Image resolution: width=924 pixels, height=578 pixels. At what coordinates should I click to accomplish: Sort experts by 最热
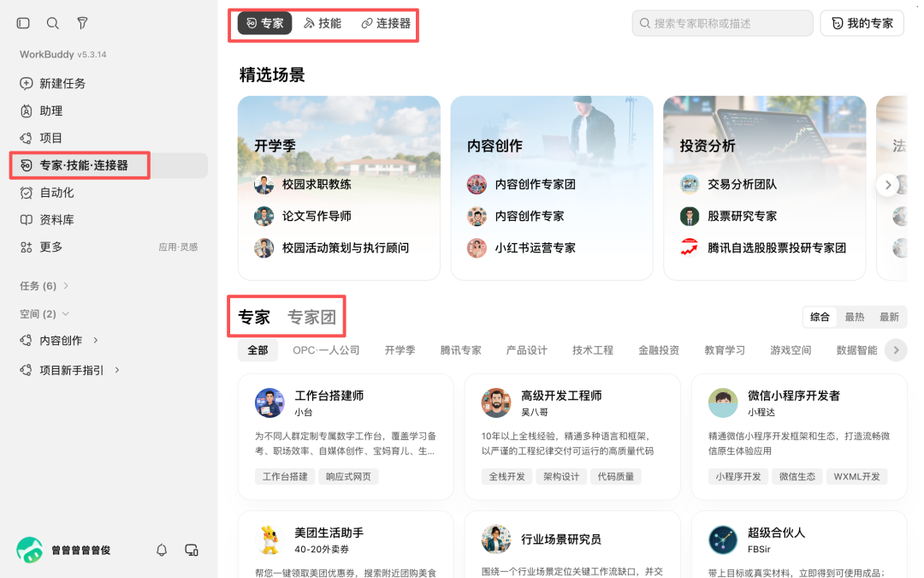click(x=855, y=317)
